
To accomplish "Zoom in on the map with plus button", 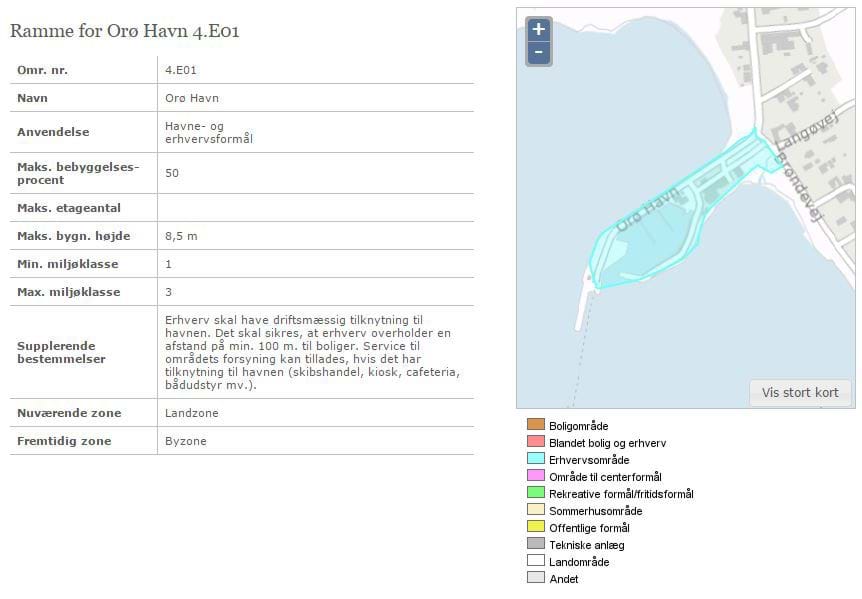I will click(538, 30).
